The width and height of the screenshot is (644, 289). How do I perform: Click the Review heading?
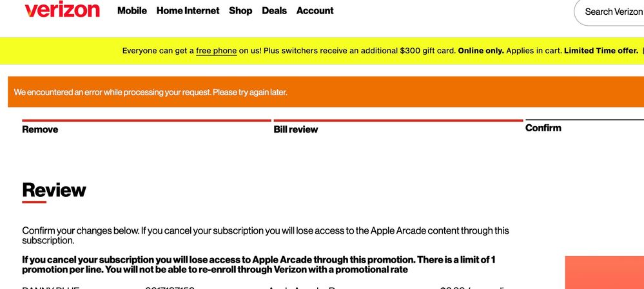[x=54, y=191]
